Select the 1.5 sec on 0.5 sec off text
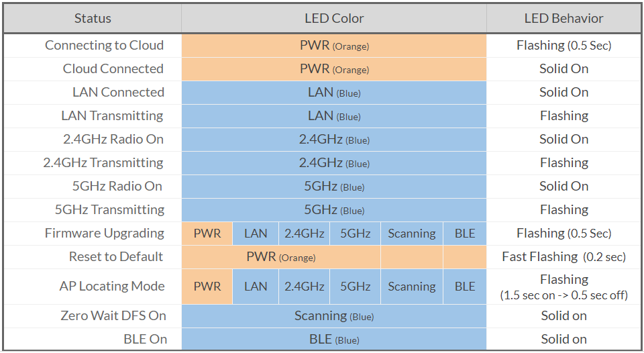644x353 pixels. [563, 295]
